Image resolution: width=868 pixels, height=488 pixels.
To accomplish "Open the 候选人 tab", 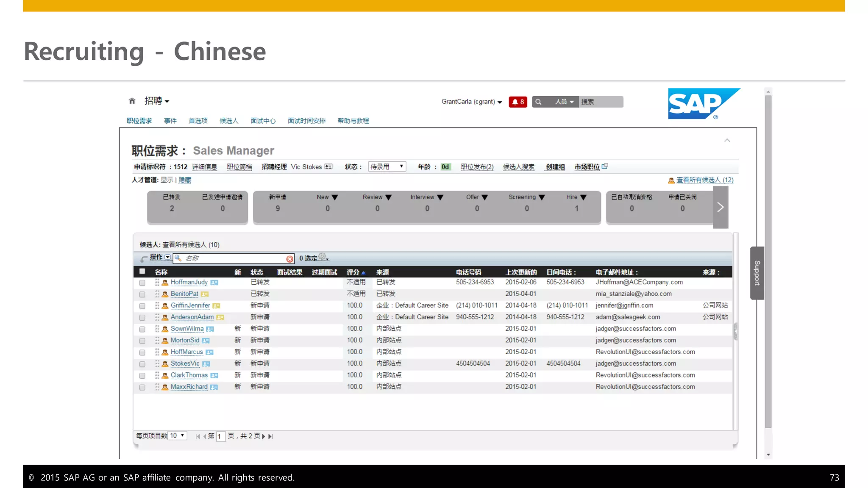I will pos(229,121).
